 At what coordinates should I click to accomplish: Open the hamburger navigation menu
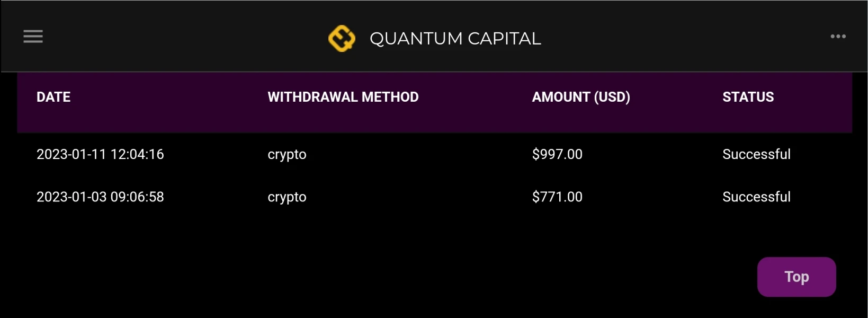click(x=33, y=37)
